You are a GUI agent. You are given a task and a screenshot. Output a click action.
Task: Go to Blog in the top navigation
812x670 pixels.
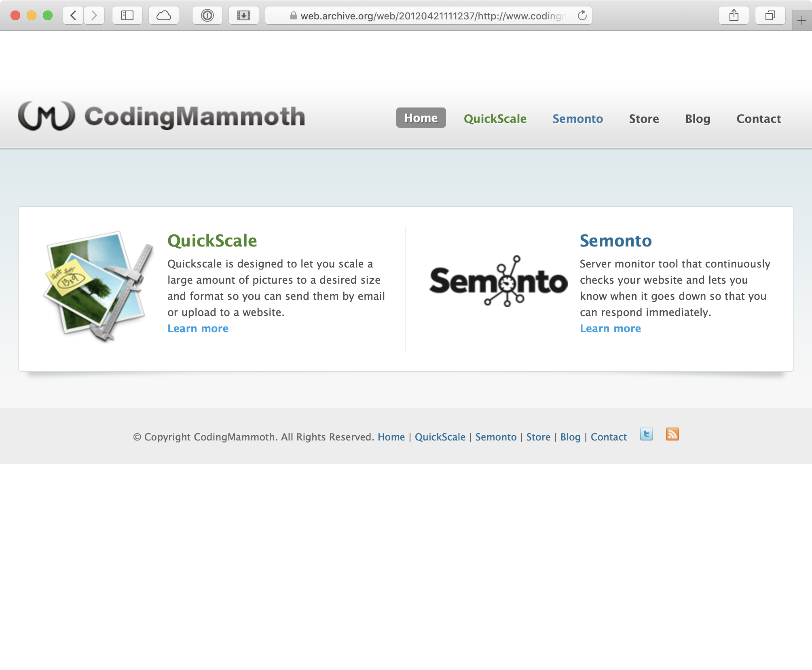coord(698,119)
